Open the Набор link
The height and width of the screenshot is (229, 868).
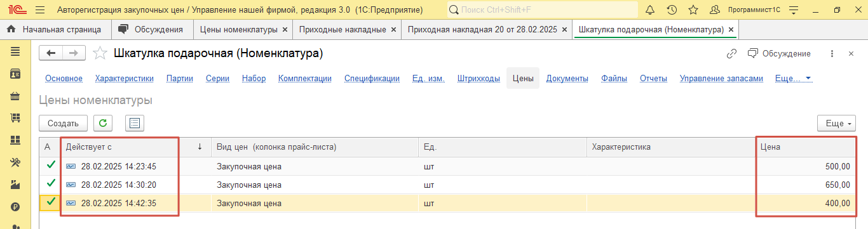coord(254,79)
